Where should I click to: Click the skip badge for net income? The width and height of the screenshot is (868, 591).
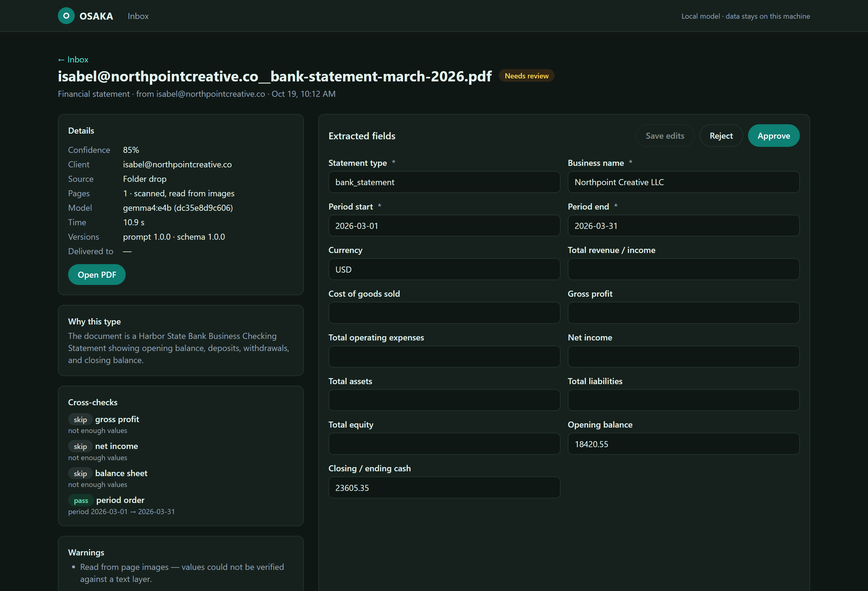80,447
